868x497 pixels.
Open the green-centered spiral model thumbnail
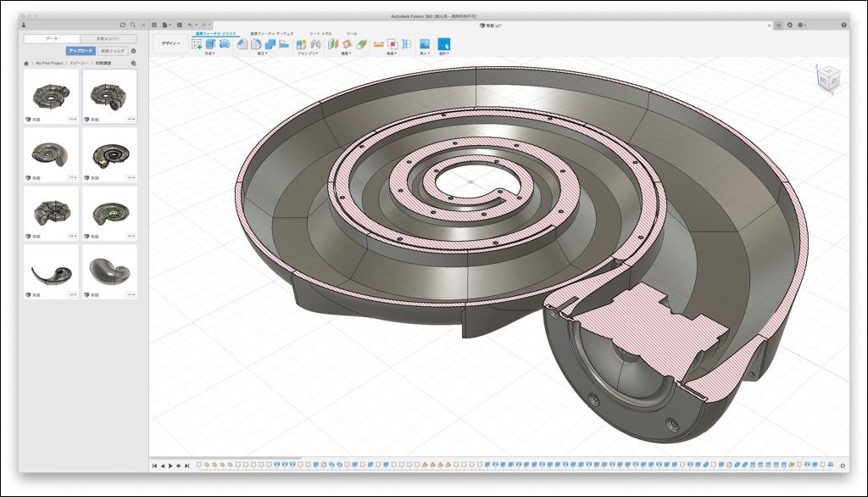click(x=109, y=214)
